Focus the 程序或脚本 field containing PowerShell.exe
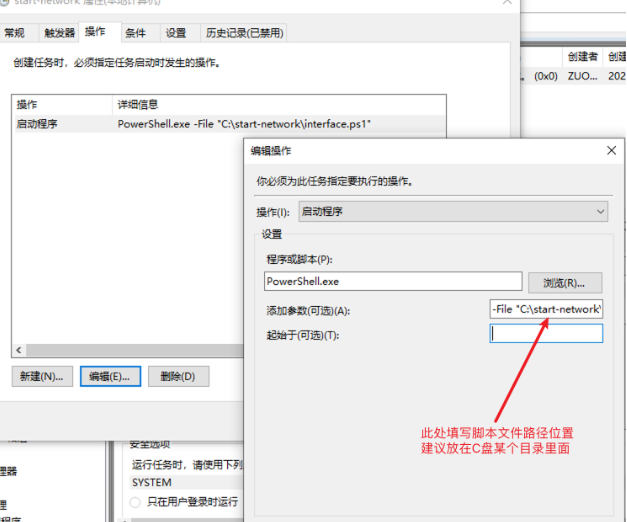This screenshot has height=522, width=627. pyautogui.click(x=392, y=282)
